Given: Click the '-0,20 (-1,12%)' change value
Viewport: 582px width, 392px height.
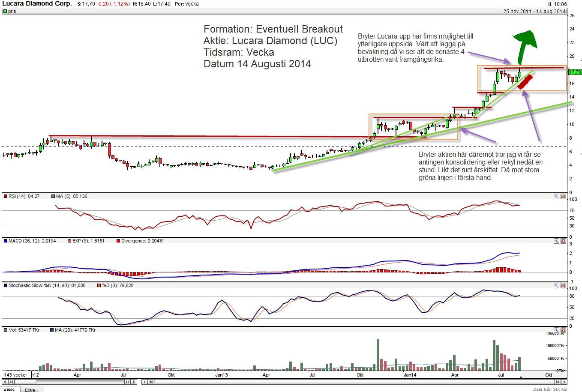Looking at the screenshot, I should point(113,4).
